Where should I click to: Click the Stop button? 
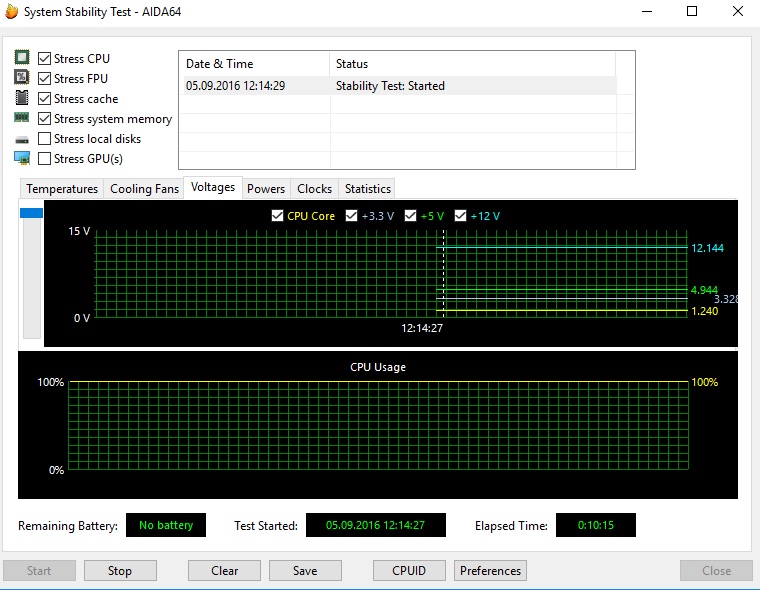[120, 571]
